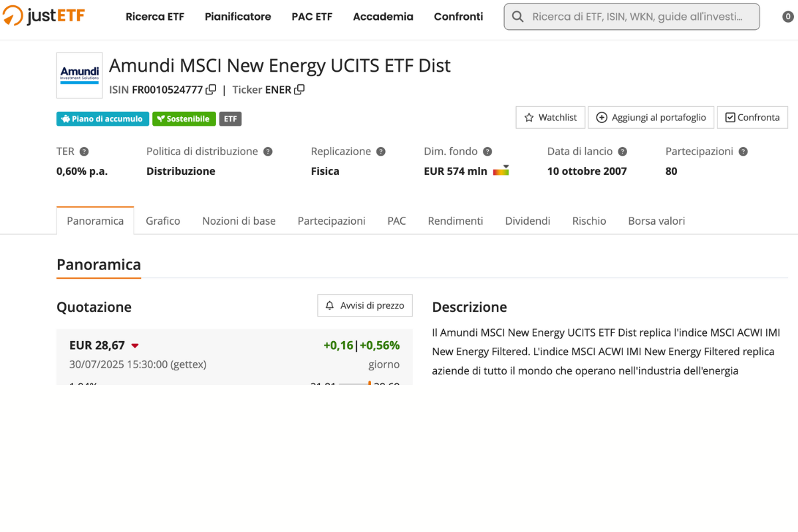Switch to the Grafico tab
The width and height of the screenshot is (798, 532).
click(x=163, y=221)
